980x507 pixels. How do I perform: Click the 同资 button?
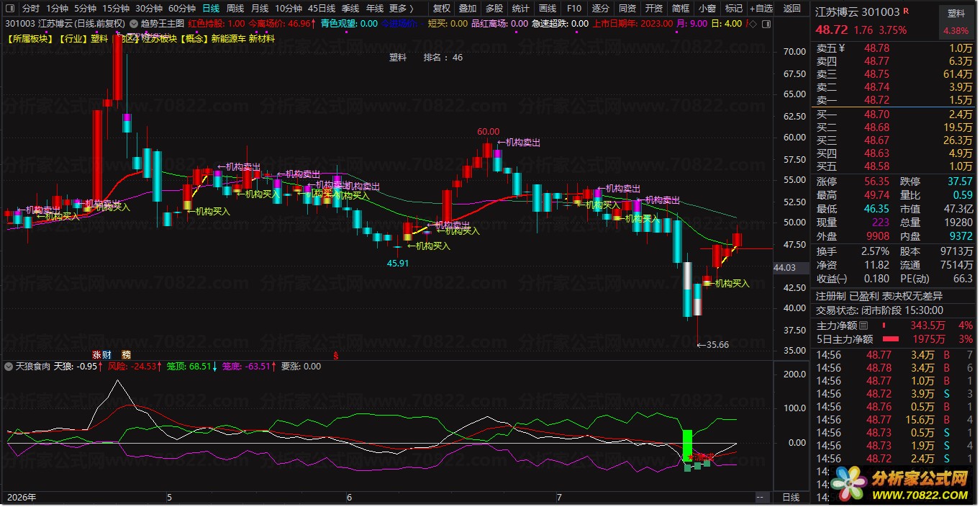pos(627,9)
